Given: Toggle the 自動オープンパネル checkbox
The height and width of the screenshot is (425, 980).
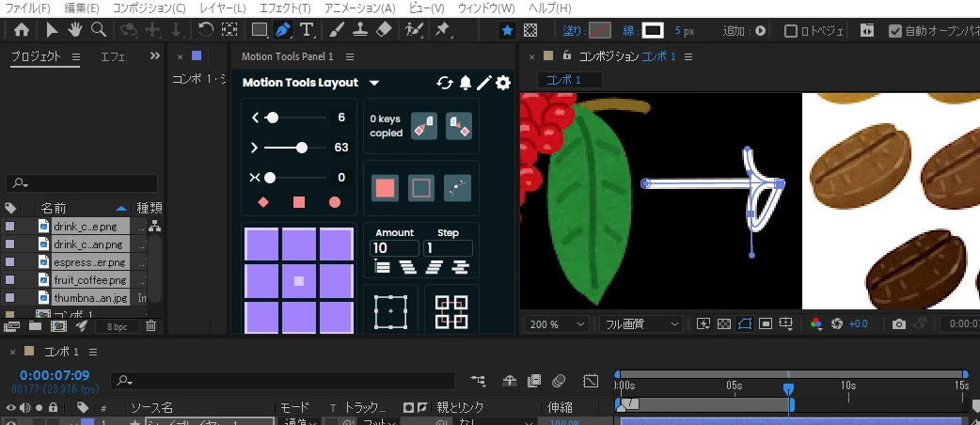Looking at the screenshot, I should point(895,31).
